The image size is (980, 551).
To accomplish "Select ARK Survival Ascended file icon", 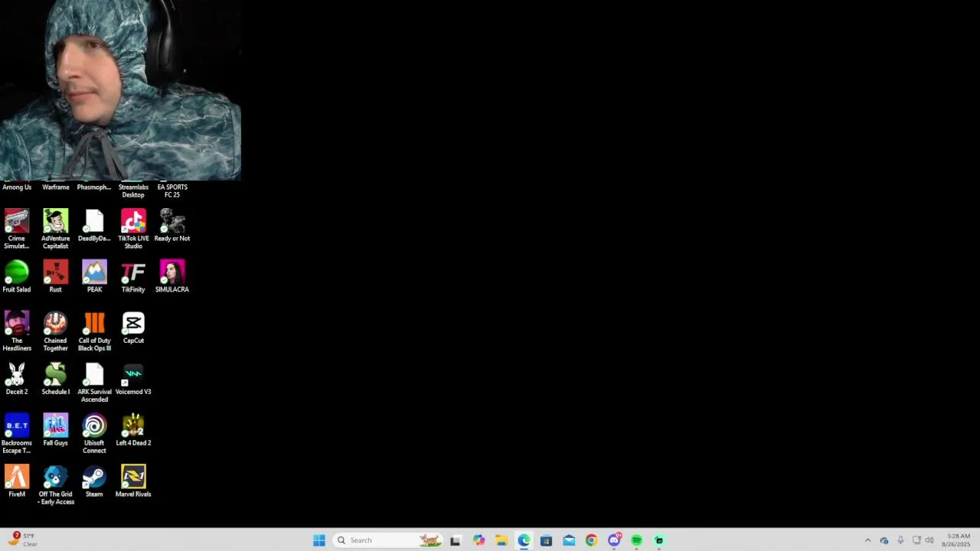I will [94, 383].
